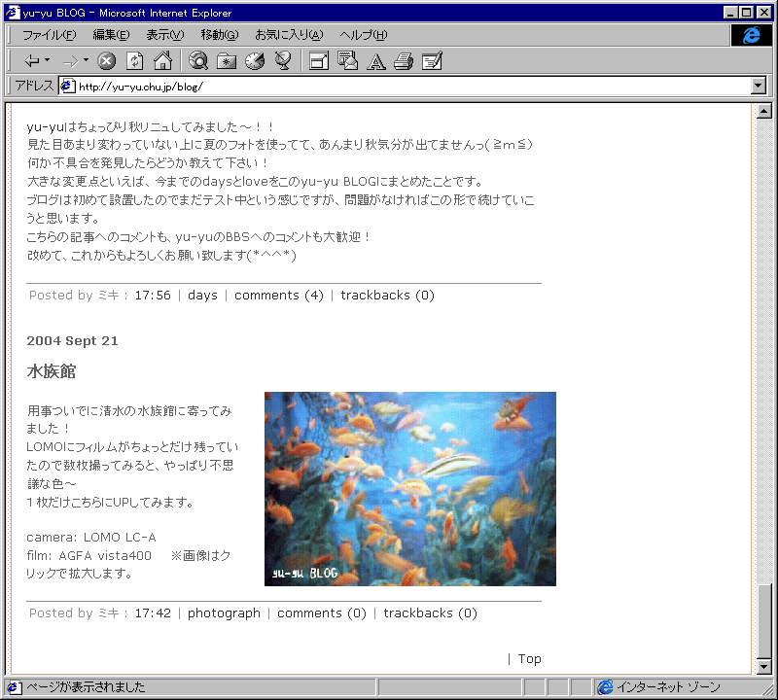Viewport: 778px width, 700px height.
Task: Click the Channels satellite dish icon
Action: pyautogui.click(x=283, y=61)
